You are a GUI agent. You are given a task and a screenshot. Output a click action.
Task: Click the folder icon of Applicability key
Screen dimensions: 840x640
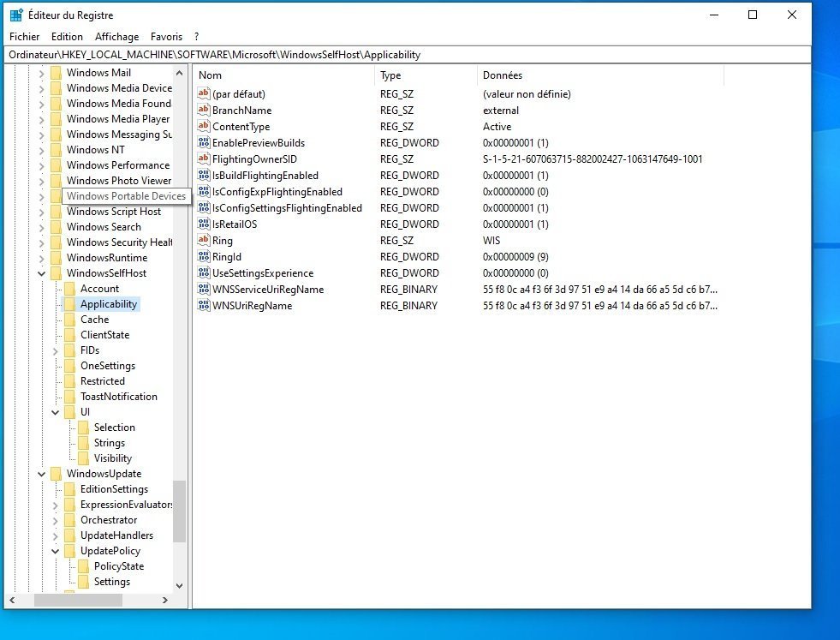(70, 304)
